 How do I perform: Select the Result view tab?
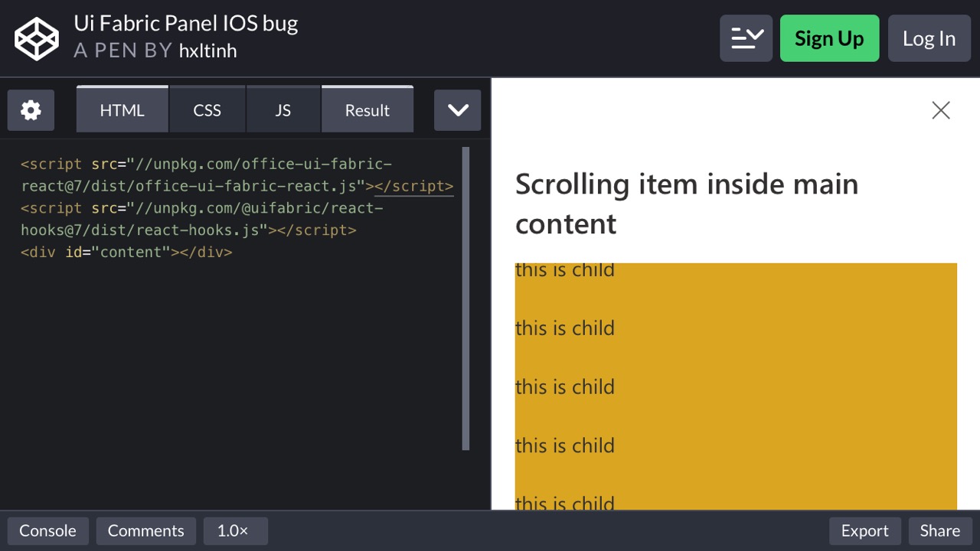(x=367, y=109)
